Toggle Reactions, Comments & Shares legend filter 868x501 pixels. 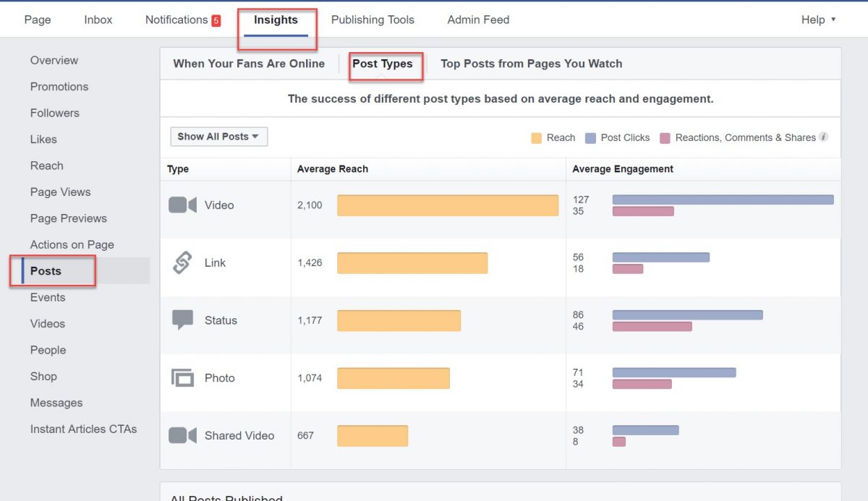(x=745, y=137)
